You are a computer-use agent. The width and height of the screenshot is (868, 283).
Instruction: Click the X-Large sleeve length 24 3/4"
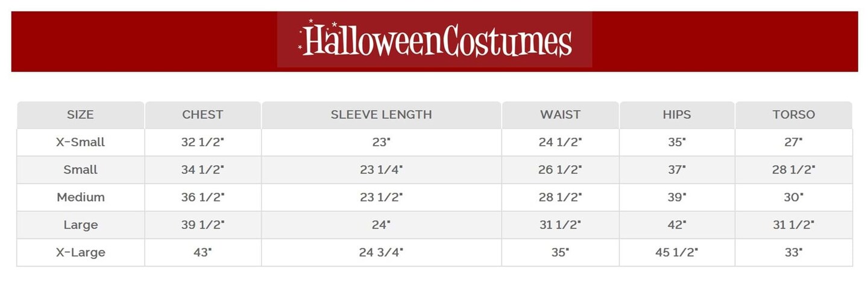(381, 252)
